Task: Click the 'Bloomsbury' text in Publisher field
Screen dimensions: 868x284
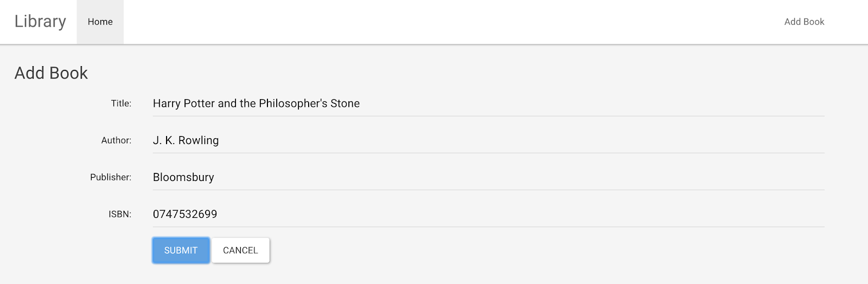Action: 183,177
